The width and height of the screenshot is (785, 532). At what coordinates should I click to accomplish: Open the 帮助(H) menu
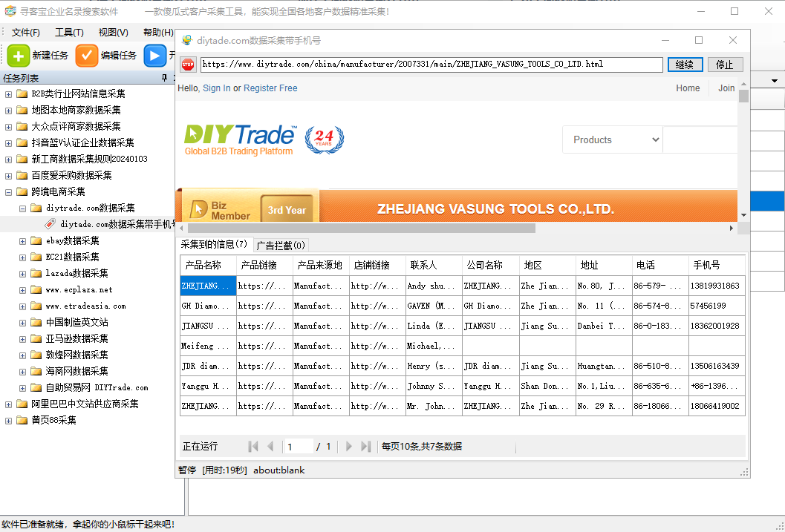pyautogui.click(x=158, y=33)
